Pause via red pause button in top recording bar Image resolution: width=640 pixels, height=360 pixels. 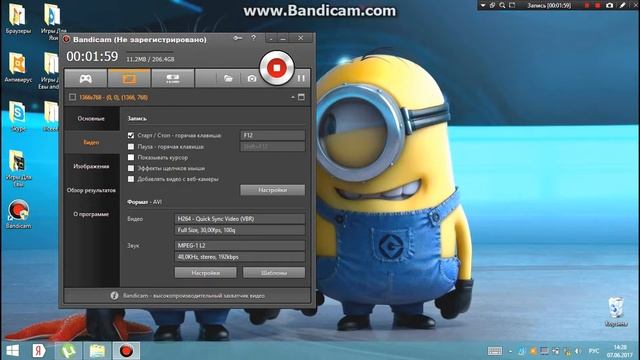pyautogui.click(x=587, y=5)
